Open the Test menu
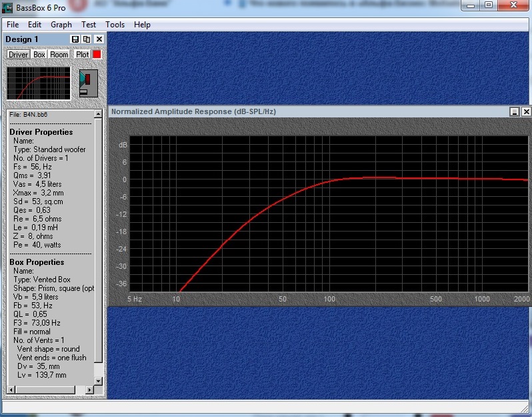The image size is (532, 417). tap(88, 25)
